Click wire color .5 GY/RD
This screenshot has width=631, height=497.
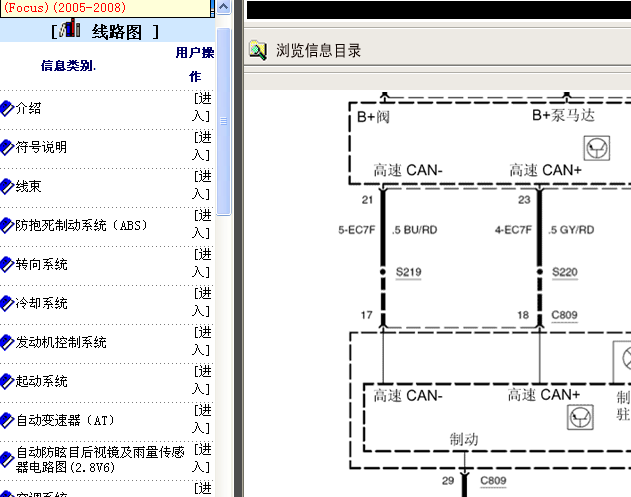[x=571, y=230]
